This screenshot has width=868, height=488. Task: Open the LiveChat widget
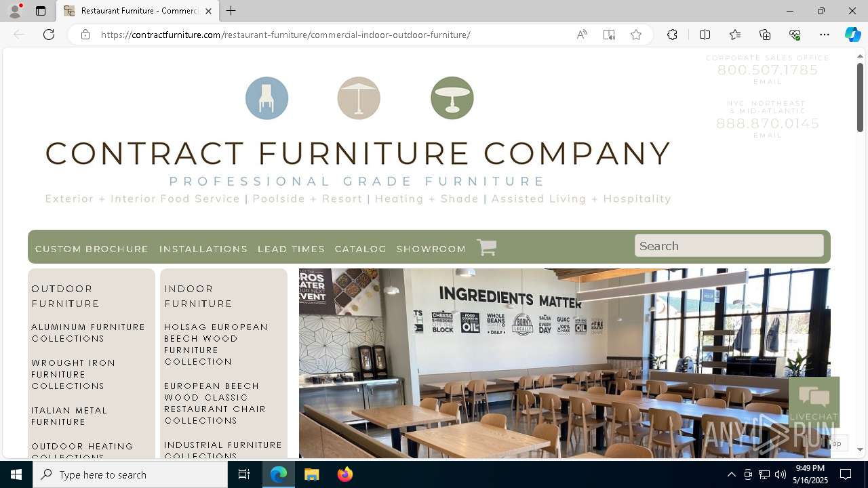[x=814, y=402]
